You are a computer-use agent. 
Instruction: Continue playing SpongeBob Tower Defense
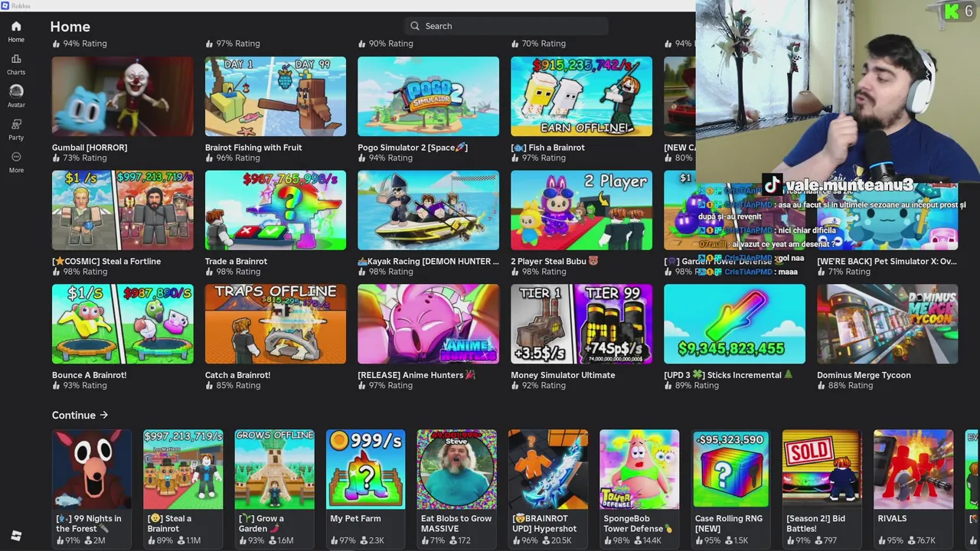639,469
